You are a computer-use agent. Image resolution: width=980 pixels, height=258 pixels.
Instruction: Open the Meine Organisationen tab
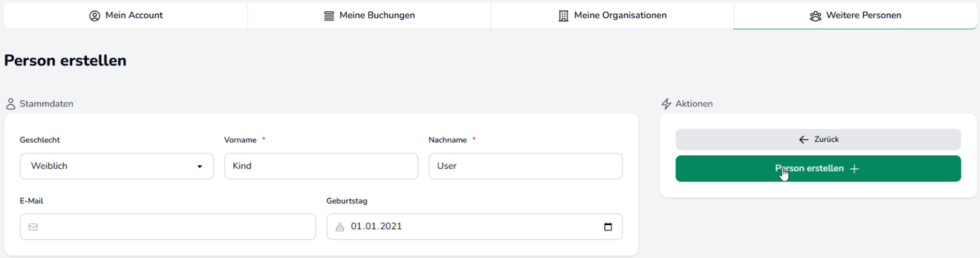[x=612, y=15]
